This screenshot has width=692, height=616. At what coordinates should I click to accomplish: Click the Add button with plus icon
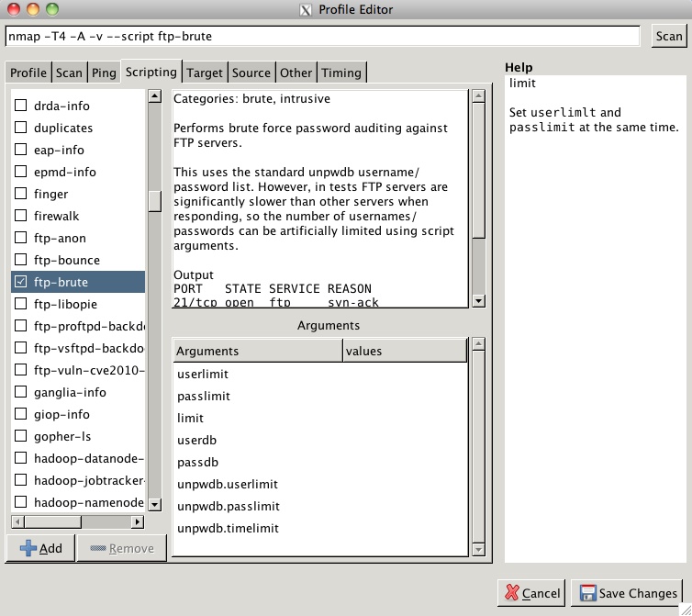pos(40,548)
